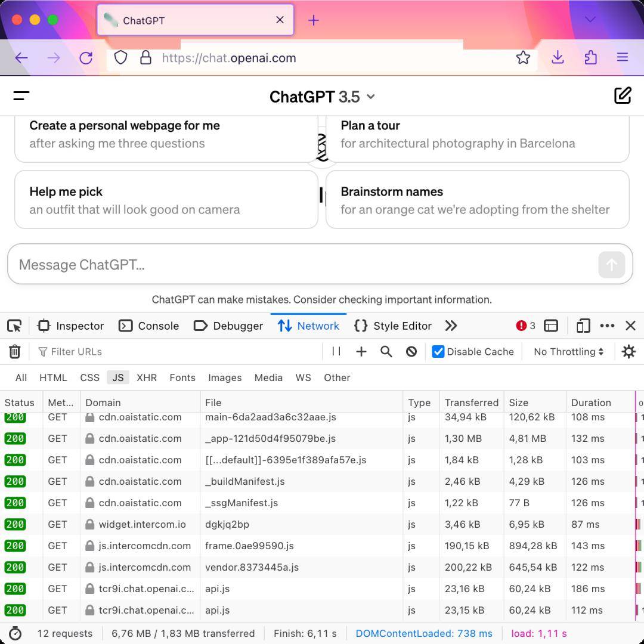Uncheck the Disable Cache checkbox
This screenshot has height=644, width=644.
(x=438, y=351)
